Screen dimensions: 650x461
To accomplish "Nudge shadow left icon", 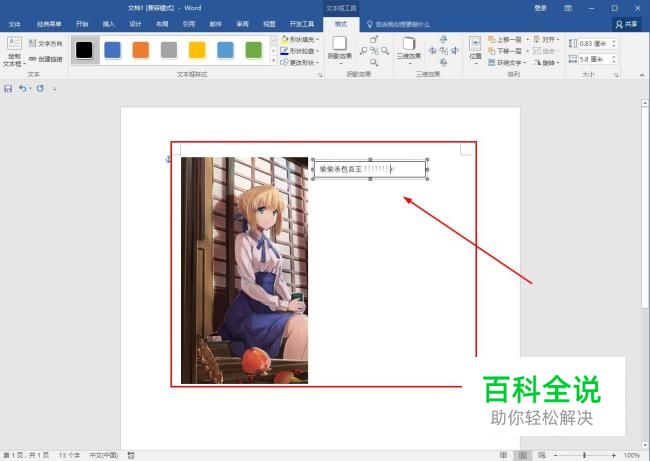I will pyautogui.click(x=364, y=51).
